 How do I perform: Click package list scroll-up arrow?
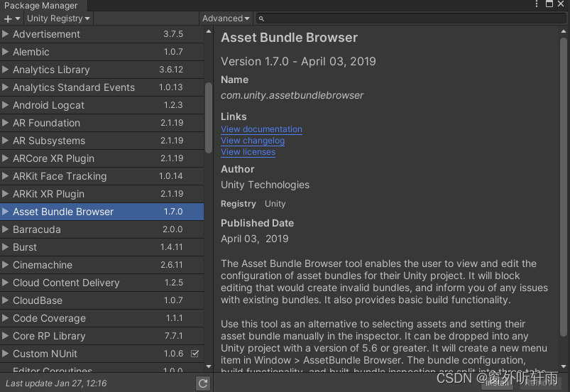[208, 31]
